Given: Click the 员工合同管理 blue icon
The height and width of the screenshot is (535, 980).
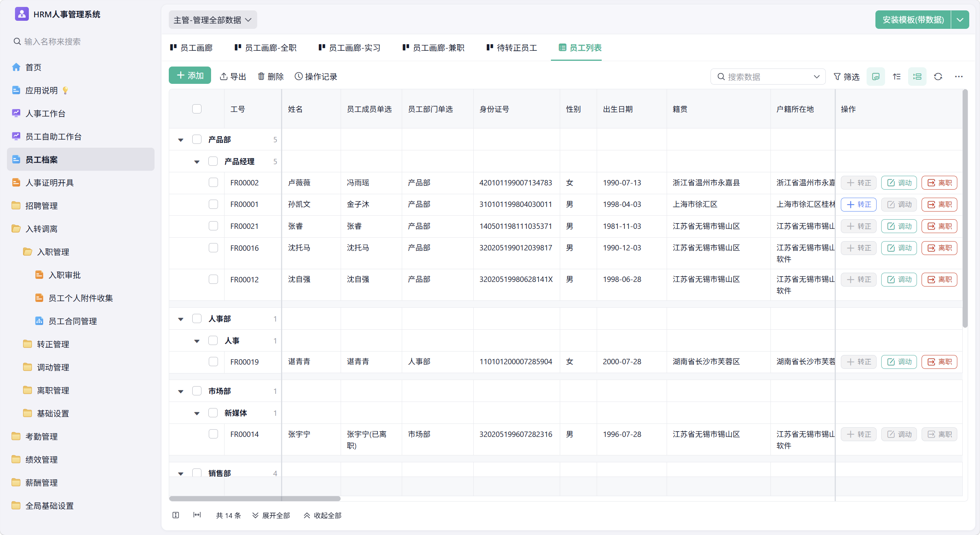Looking at the screenshot, I should tap(39, 321).
